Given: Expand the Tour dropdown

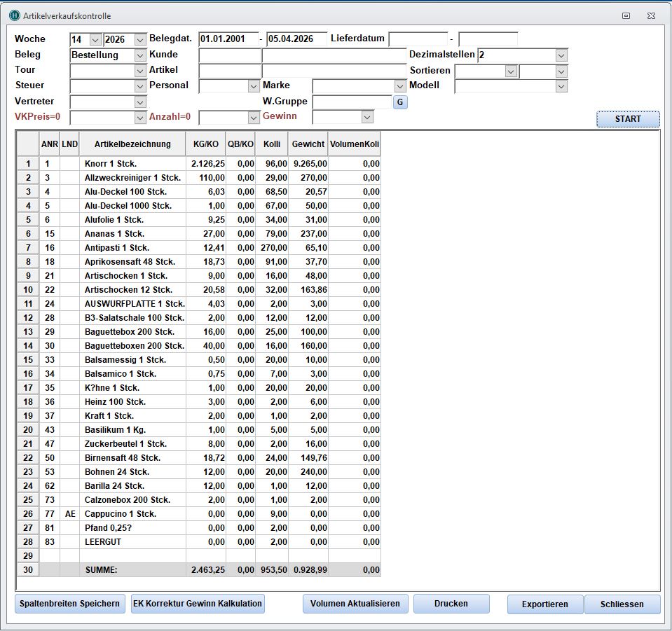Looking at the screenshot, I should [x=139, y=71].
